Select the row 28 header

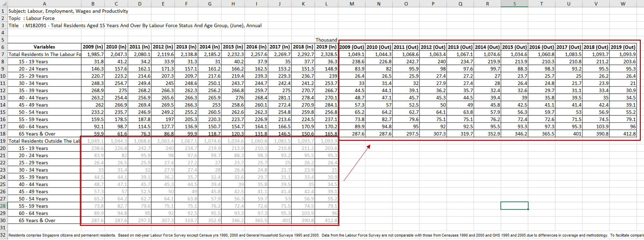coord(3,206)
